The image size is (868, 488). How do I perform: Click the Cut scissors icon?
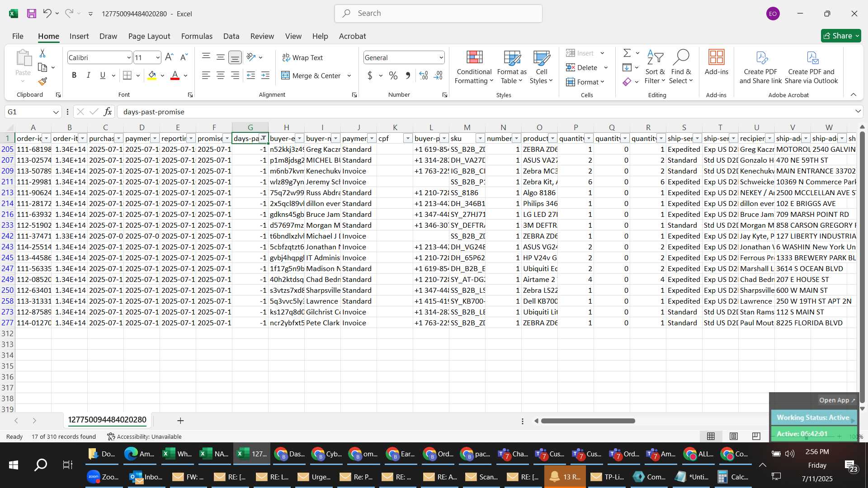[42, 53]
